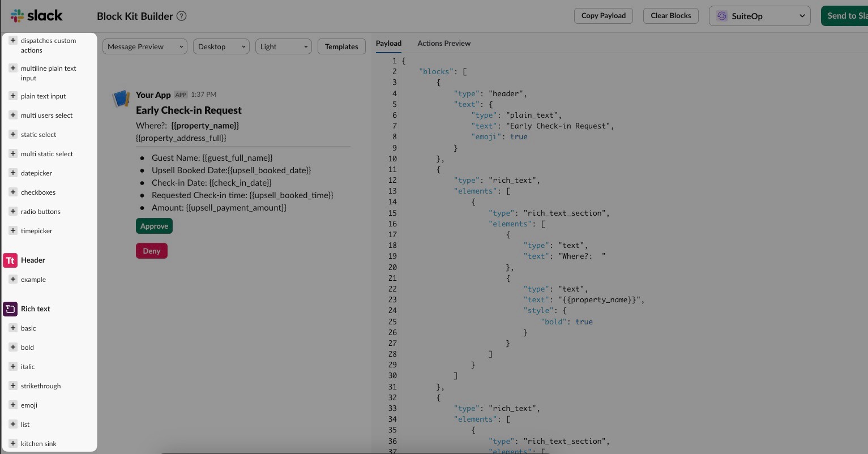The width and height of the screenshot is (868, 454).
Task: Open the Message Preview surface dropdown
Action: [144, 46]
